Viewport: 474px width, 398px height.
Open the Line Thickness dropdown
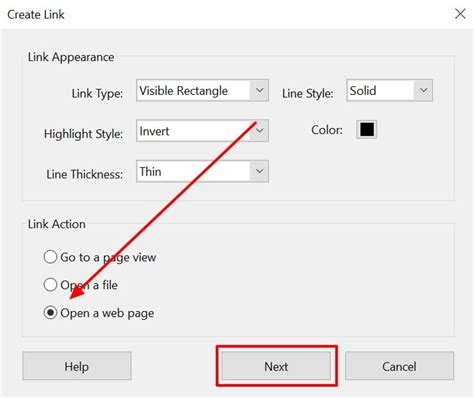coord(202,171)
